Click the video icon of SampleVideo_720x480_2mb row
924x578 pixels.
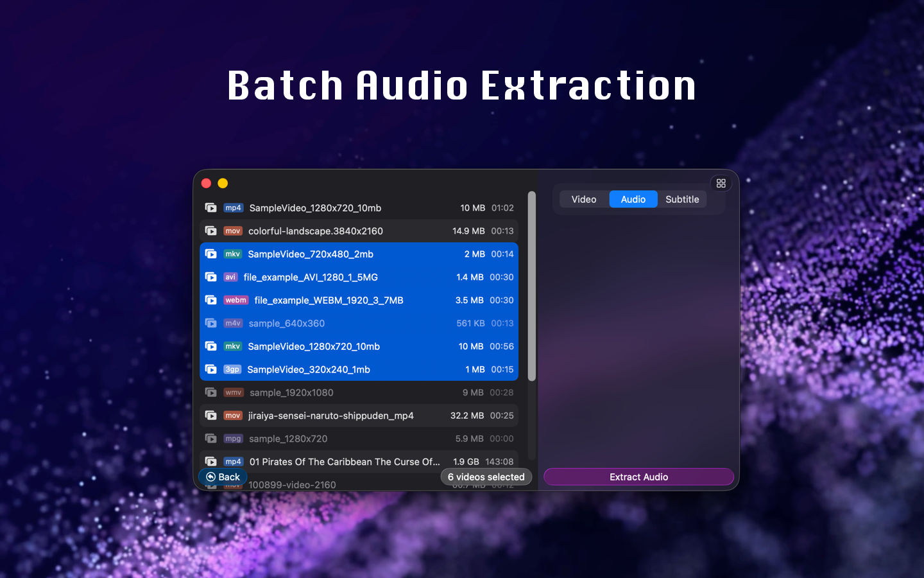[210, 254]
